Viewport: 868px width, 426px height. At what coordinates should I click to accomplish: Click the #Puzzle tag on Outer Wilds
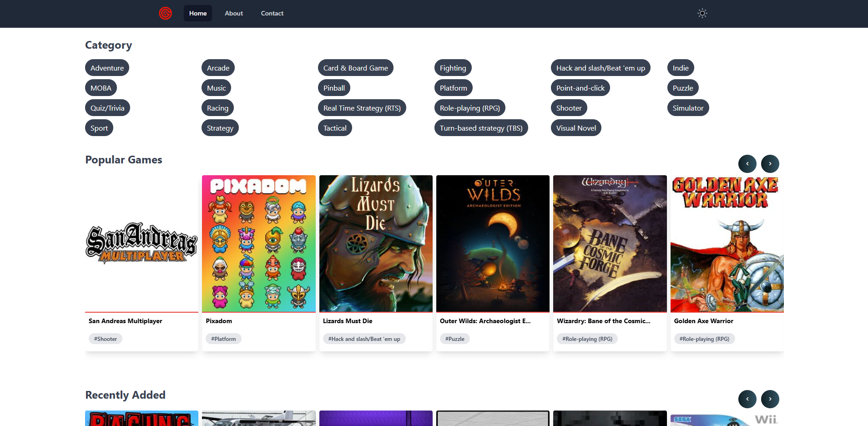(x=455, y=339)
